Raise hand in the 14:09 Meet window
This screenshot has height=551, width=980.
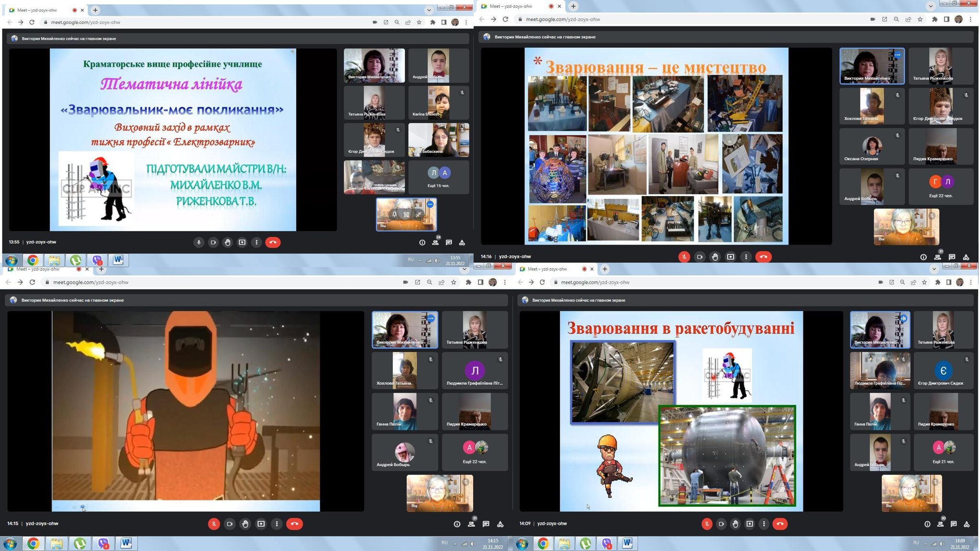pos(735,524)
